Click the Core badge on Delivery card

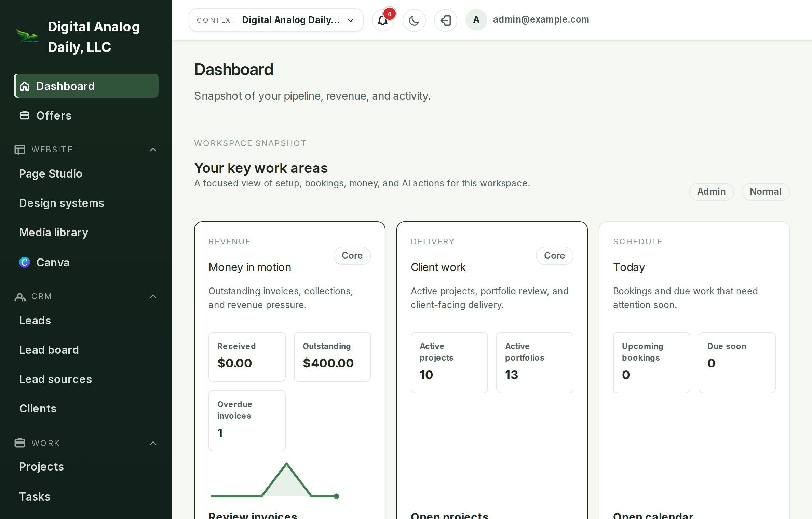554,256
